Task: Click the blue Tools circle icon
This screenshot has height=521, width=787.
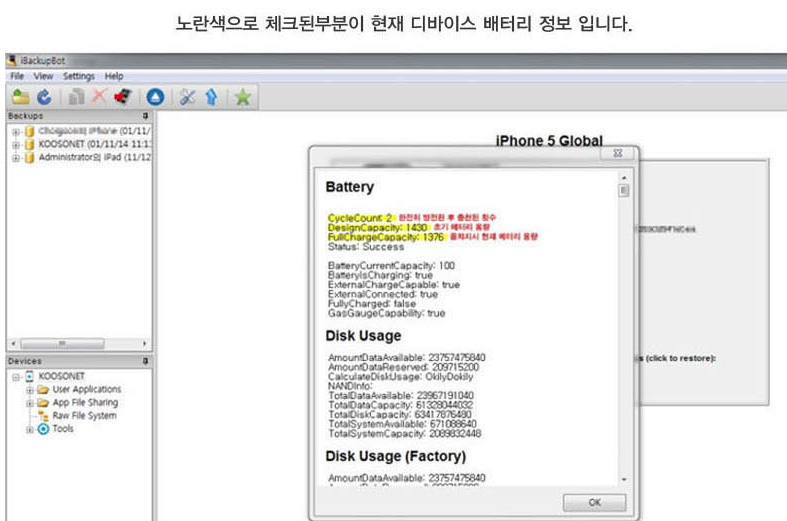Action: tap(43, 429)
